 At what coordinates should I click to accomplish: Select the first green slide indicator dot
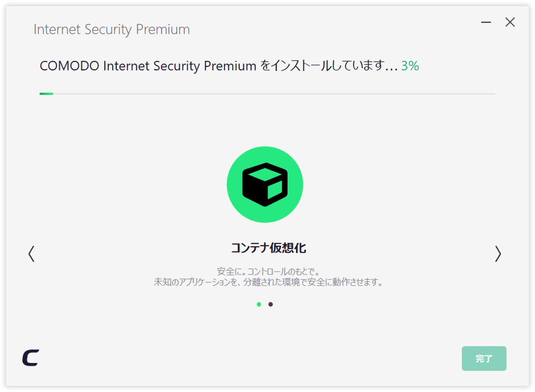(x=259, y=304)
